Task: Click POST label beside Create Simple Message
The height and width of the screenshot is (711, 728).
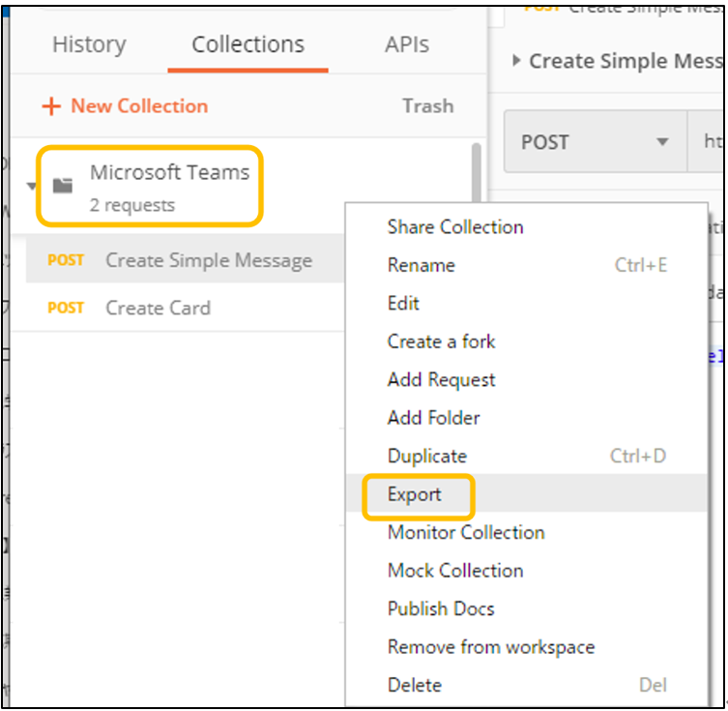Action: click(x=66, y=260)
